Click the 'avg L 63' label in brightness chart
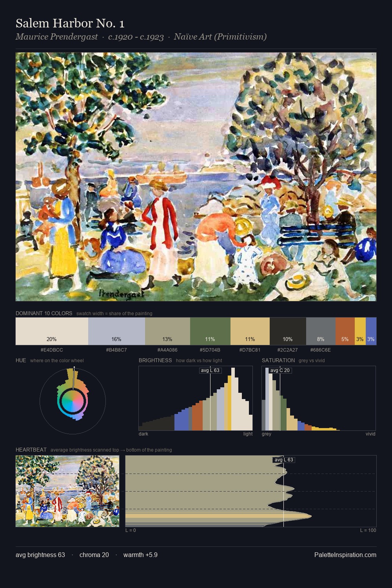This screenshot has height=588, width=392. [211, 370]
